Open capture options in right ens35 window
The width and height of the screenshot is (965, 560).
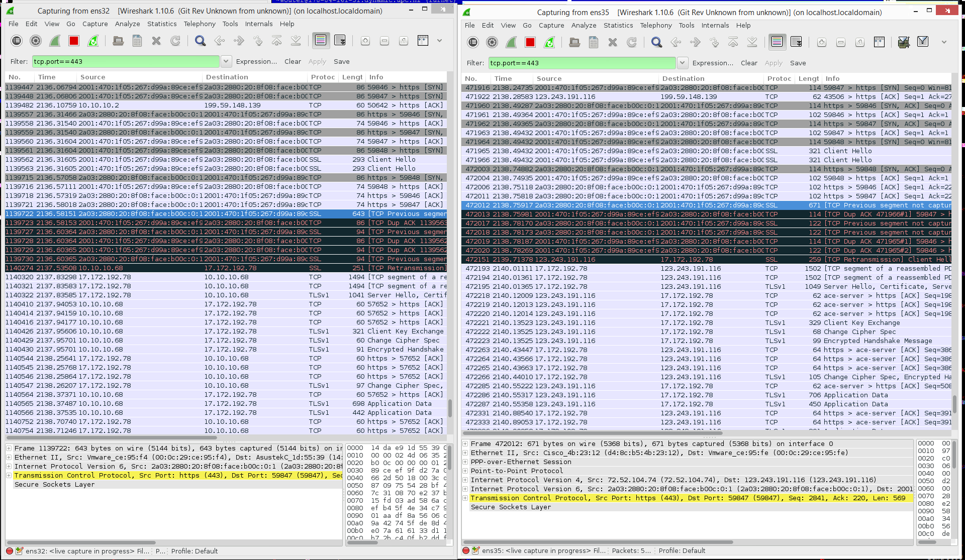pyautogui.click(x=492, y=43)
